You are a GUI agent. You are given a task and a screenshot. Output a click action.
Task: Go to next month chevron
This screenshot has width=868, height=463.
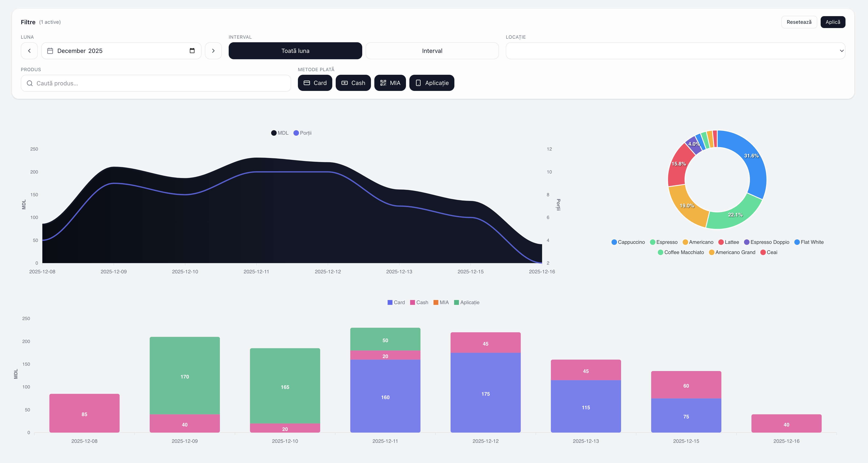click(213, 51)
